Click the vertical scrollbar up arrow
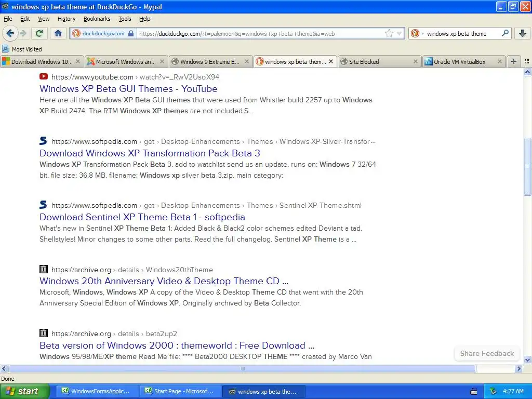The width and height of the screenshot is (532, 399). [x=527, y=72]
